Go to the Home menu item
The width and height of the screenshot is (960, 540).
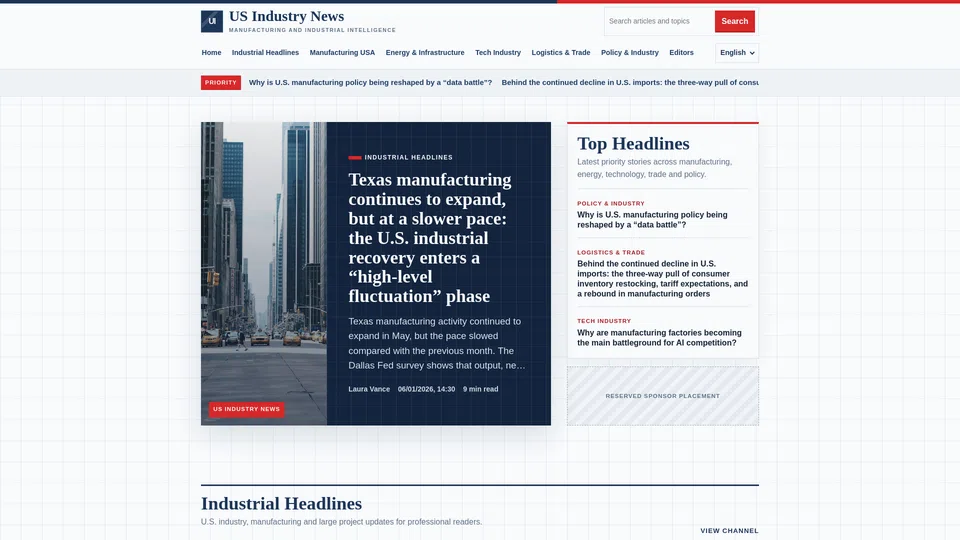pyautogui.click(x=211, y=53)
